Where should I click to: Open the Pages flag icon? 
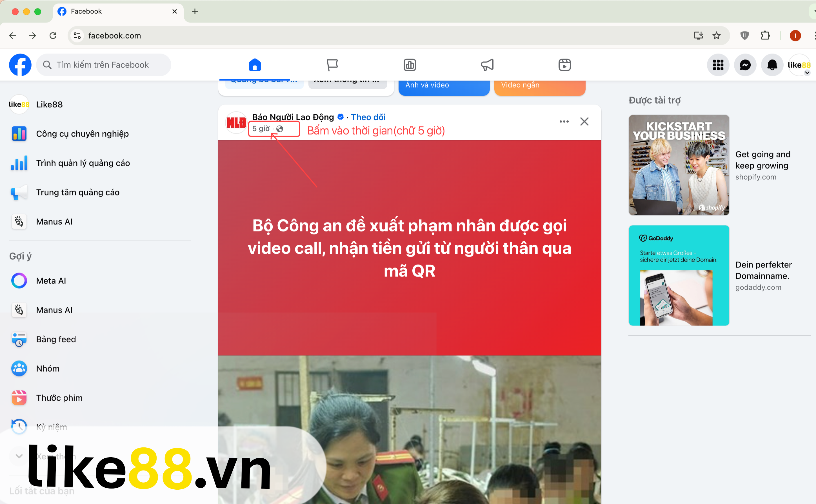pos(332,65)
